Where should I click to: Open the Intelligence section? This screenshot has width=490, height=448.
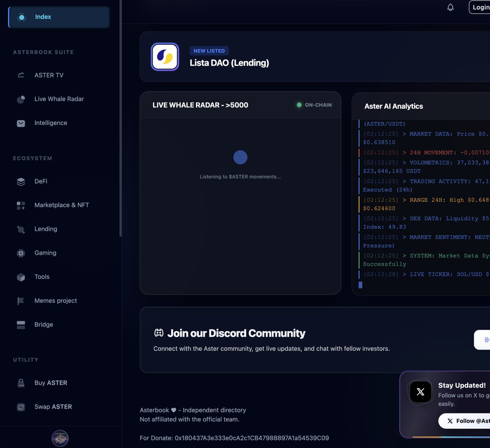pyautogui.click(x=51, y=123)
